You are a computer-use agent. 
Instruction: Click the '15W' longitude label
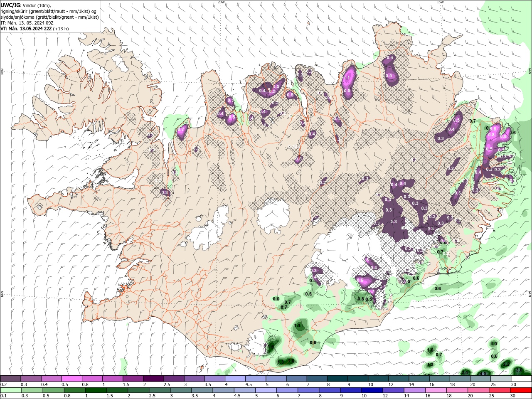pyautogui.click(x=440, y=2)
